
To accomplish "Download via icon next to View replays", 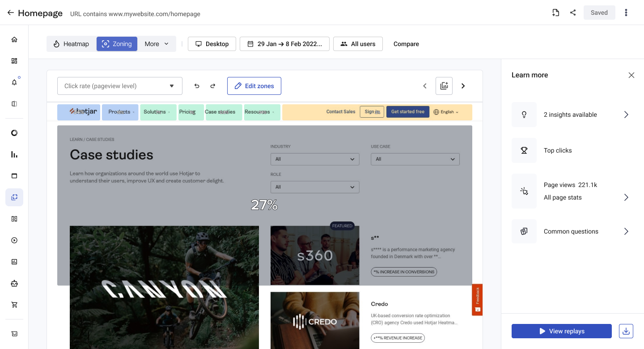I will click(626, 331).
